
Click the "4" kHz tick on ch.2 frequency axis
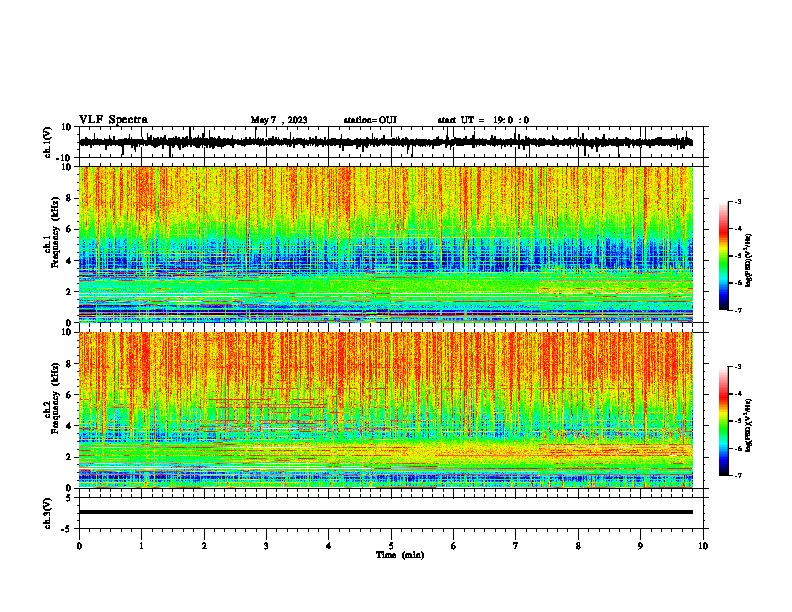point(69,426)
